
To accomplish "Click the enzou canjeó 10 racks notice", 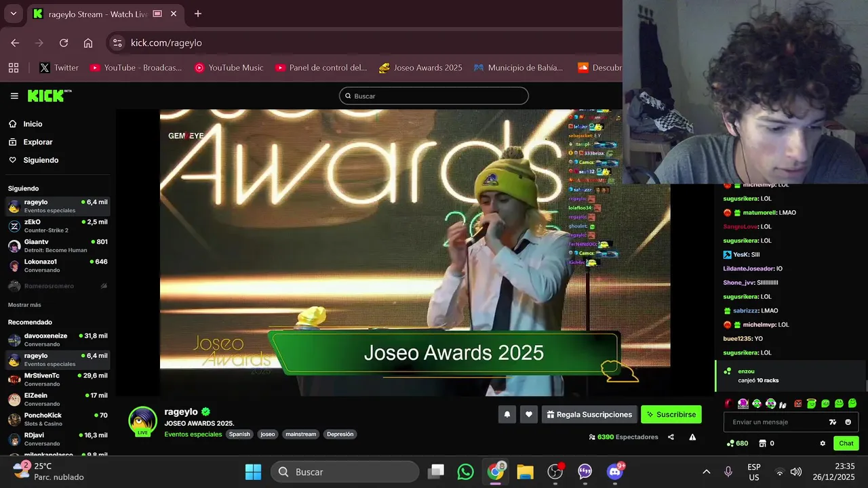I will (790, 375).
